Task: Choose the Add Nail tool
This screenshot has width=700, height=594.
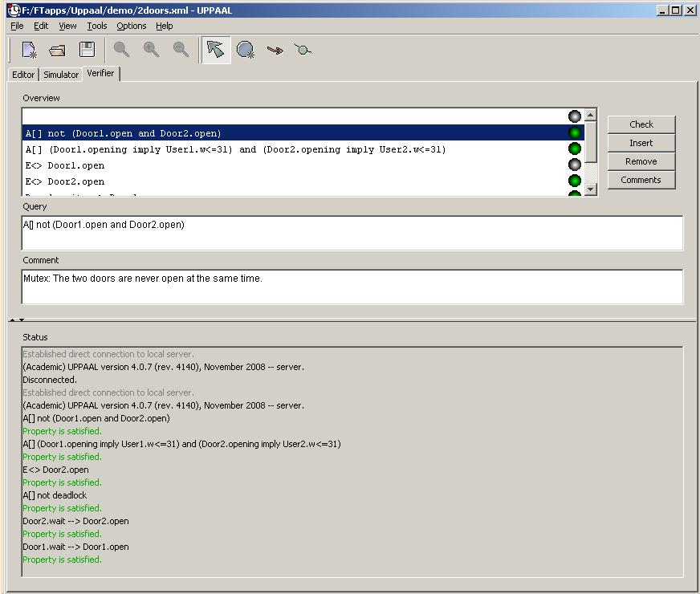Action: coord(303,50)
